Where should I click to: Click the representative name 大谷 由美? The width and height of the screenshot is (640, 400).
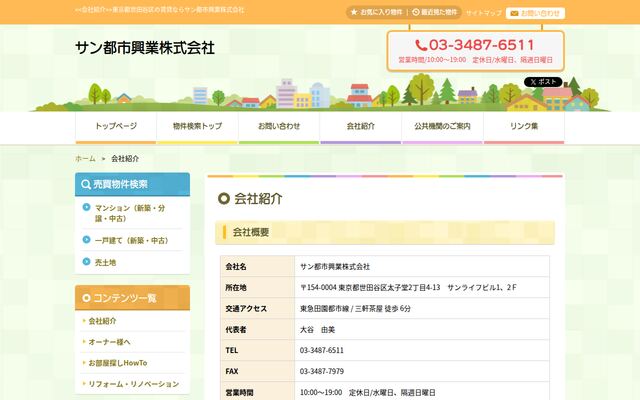(x=317, y=329)
